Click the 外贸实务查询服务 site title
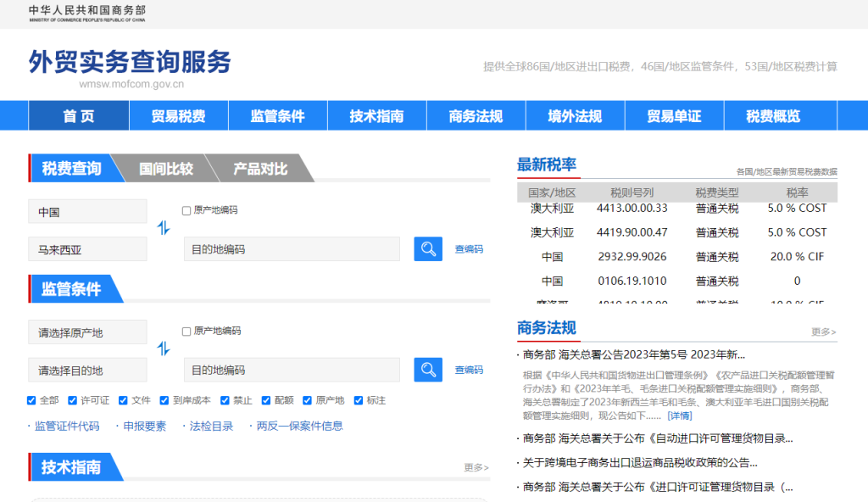The height and width of the screenshot is (502, 868). (x=130, y=62)
